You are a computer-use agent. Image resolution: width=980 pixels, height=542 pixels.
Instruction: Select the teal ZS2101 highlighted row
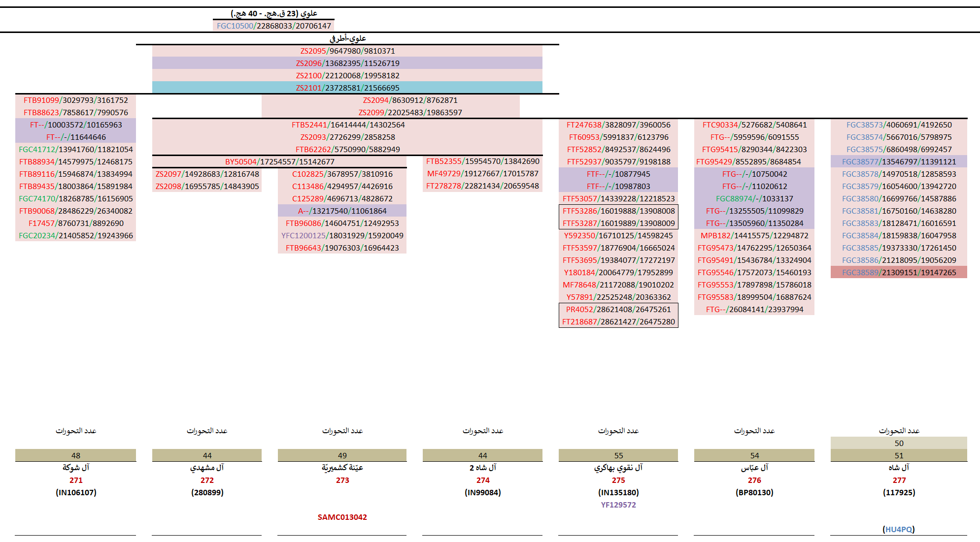pos(347,88)
